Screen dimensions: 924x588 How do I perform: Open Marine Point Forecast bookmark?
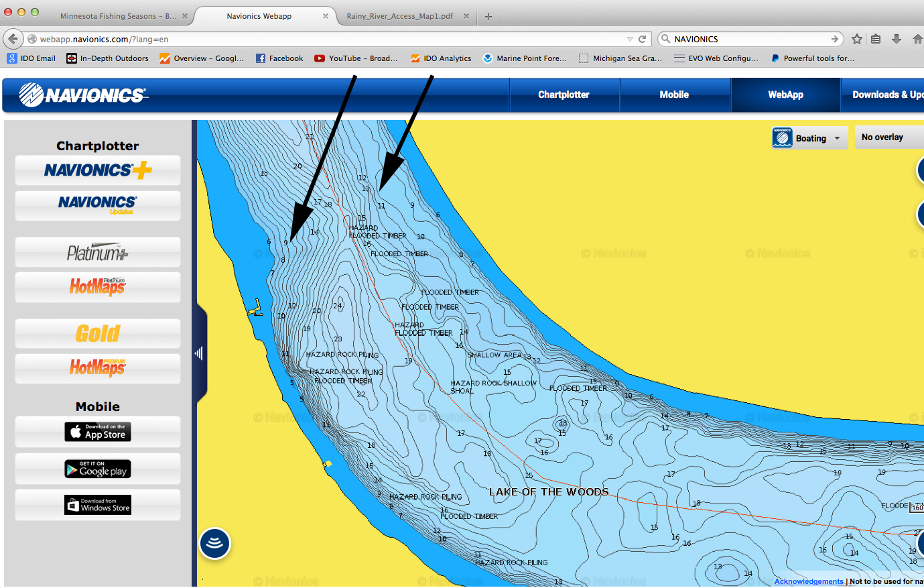point(525,58)
